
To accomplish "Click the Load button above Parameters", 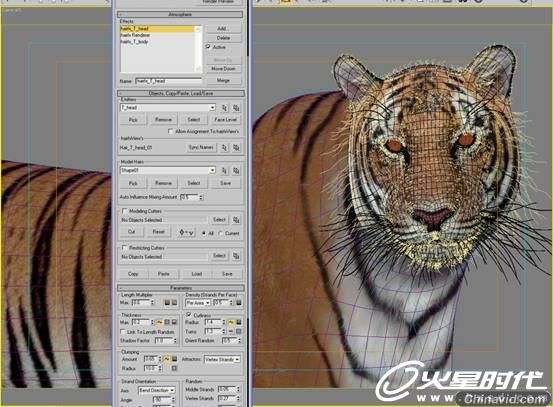I will 196,274.
